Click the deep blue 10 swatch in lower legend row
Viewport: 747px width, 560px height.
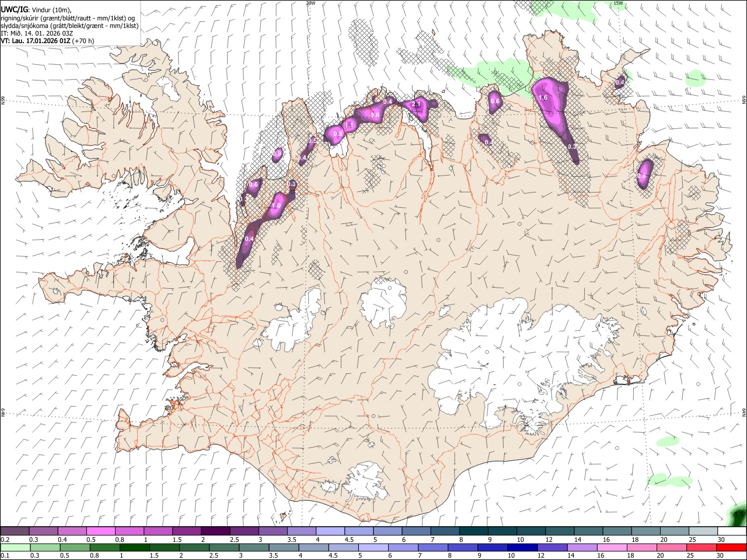[x=522, y=548]
